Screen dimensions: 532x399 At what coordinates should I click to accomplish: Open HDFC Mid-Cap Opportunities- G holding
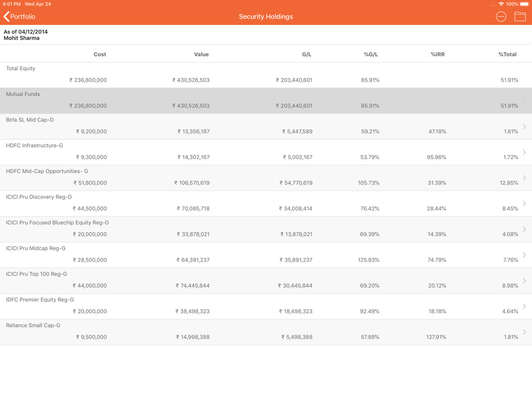pyautogui.click(x=47, y=171)
